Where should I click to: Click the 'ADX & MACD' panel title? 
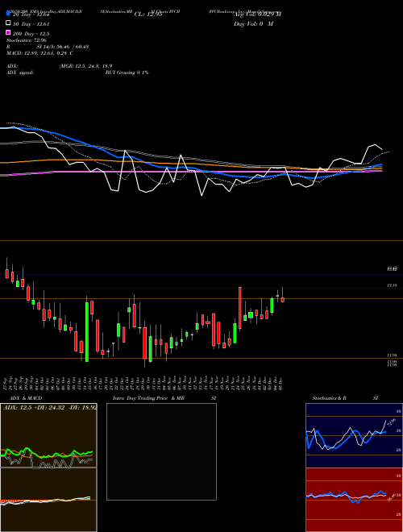[26, 398]
